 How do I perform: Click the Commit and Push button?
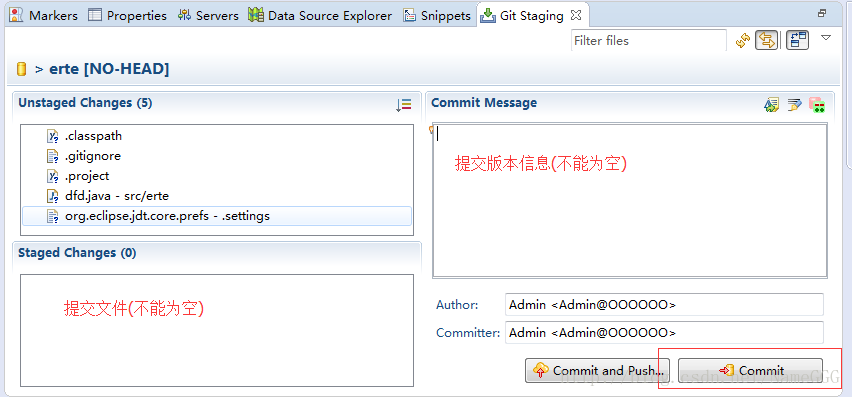click(598, 370)
